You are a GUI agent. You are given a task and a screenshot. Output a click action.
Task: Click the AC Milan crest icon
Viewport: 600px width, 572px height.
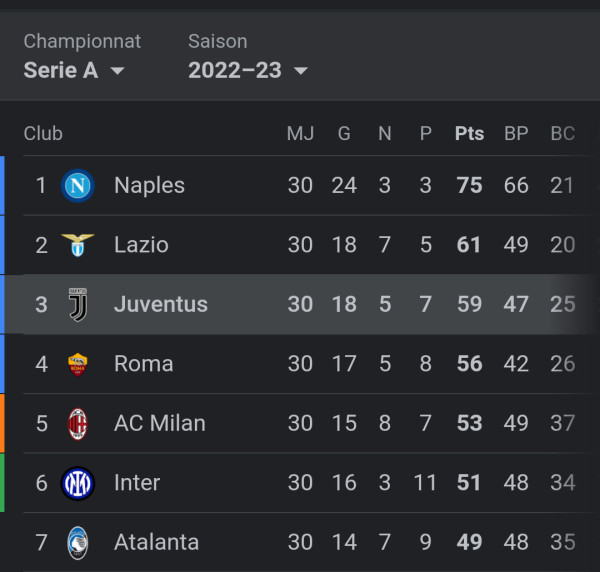tap(78, 423)
